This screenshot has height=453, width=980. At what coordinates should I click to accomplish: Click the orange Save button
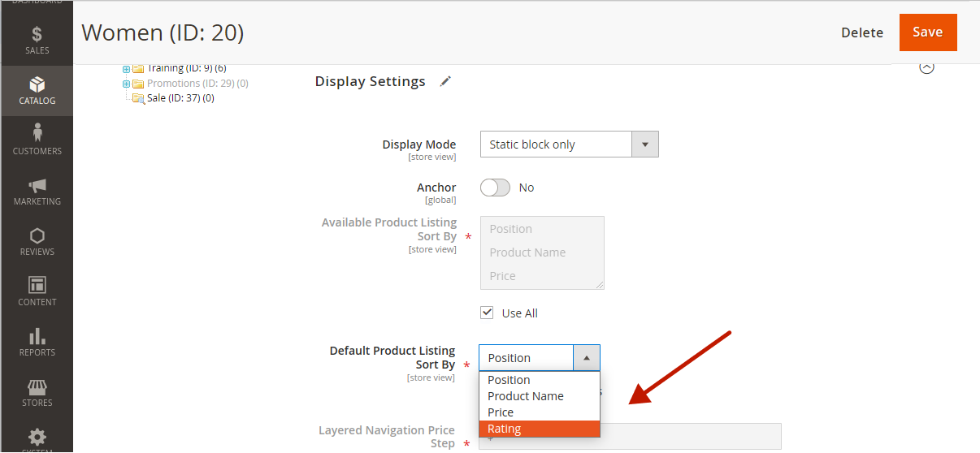(927, 32)
